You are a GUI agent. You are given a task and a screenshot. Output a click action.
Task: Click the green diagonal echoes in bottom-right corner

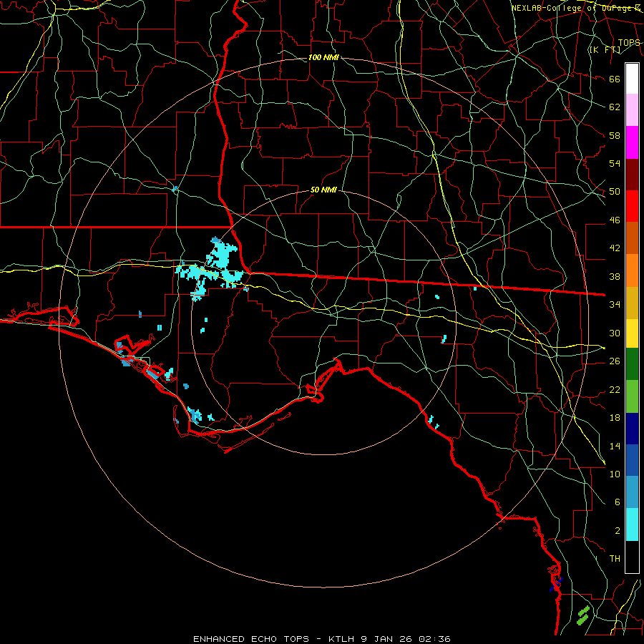click(583, 615)
